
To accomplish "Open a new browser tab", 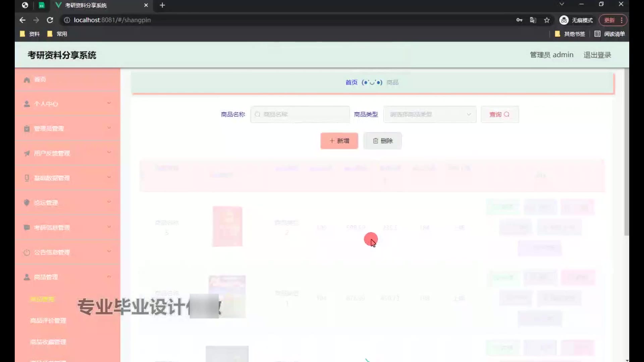I will point(162,5).
